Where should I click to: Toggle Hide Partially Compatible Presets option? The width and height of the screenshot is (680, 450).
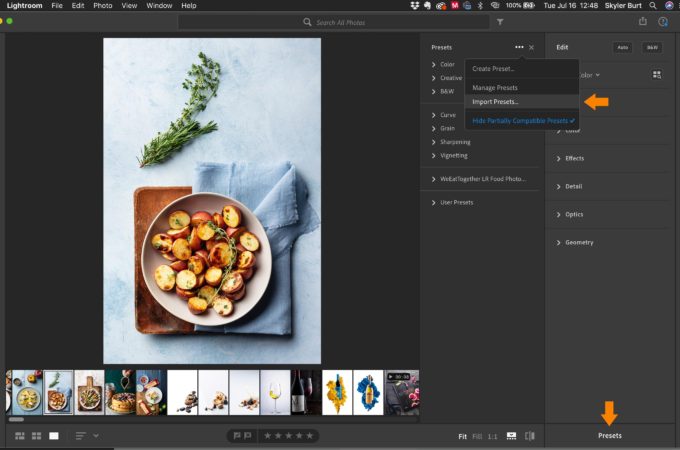pyautogui.click(x=522, y=121)
